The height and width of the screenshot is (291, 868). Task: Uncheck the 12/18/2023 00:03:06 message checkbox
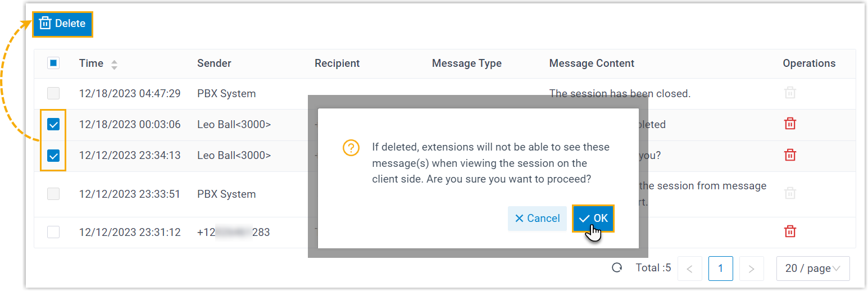pos(53,125)
